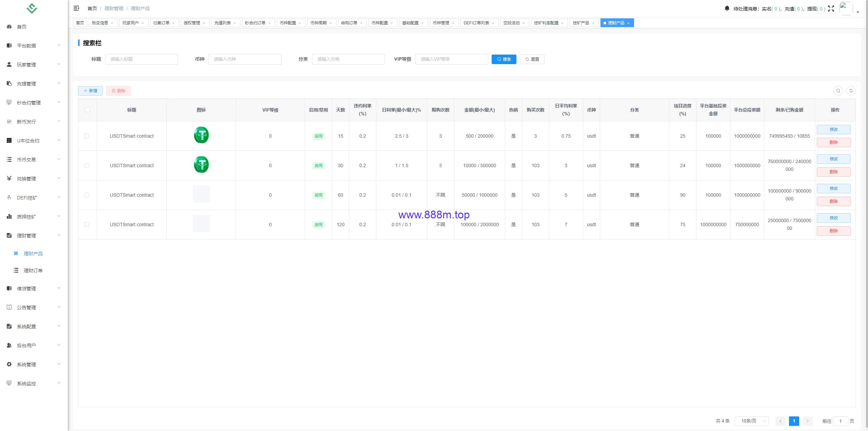This screenshot has width=868, height=431.
Task: Switch to 币种周期 tab
Action: [321, 23]
